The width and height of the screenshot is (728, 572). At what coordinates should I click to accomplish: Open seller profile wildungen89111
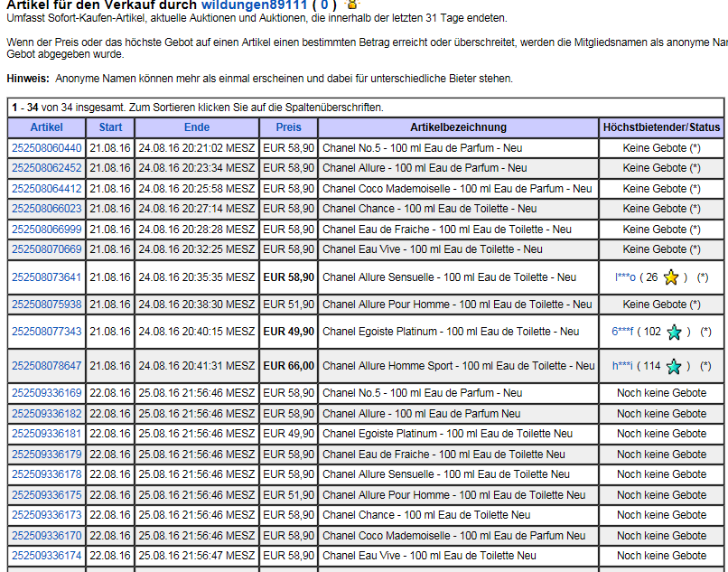coord(254,5)
